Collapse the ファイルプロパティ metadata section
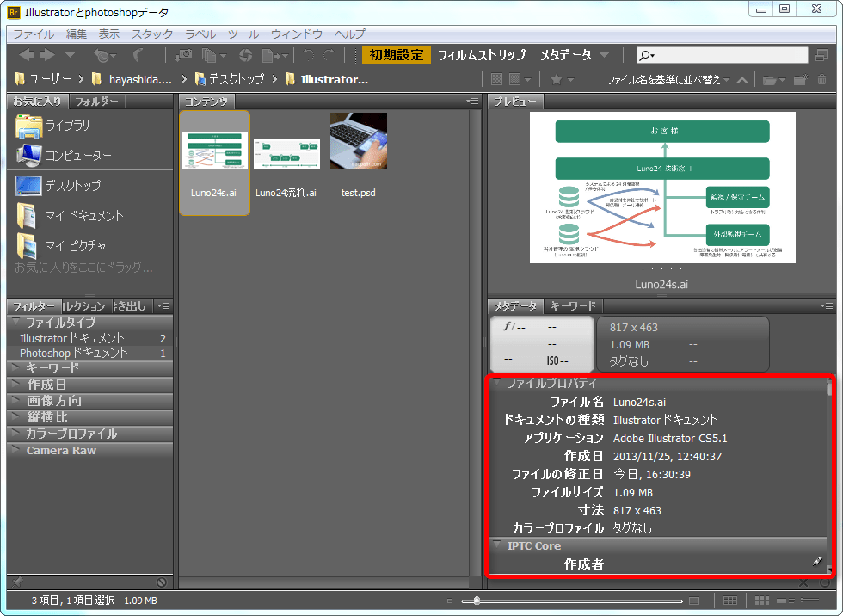The image size is (843, 616). 497,382
